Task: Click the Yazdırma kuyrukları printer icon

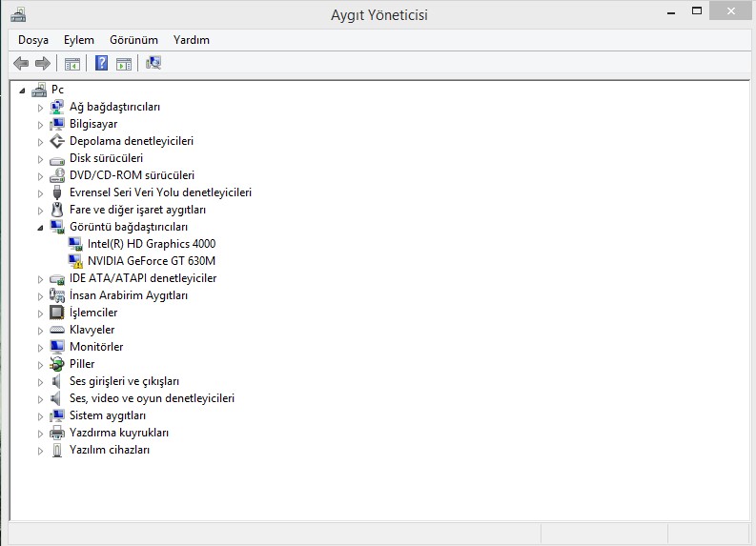Action: tap(57, 433)
